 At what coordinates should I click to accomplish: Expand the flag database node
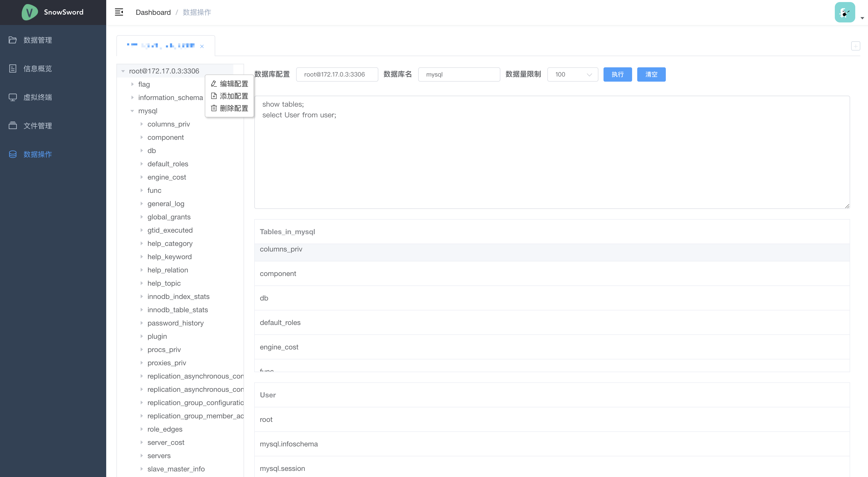[x=132, y=84]
